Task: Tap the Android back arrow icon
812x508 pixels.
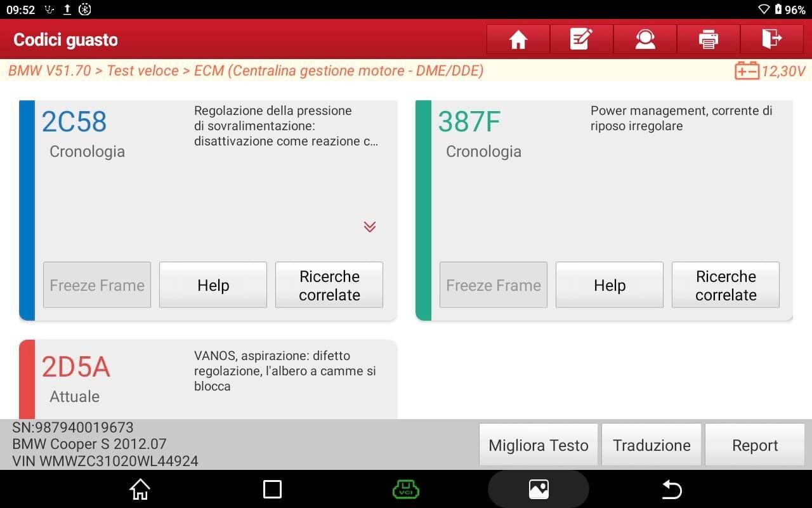Action: [x=671, y=489]
